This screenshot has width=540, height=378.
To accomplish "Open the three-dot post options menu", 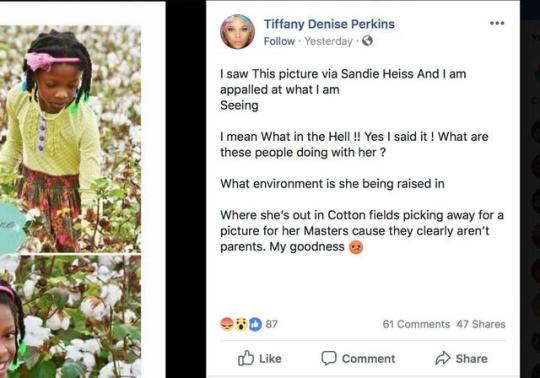I will tap(497, 23).
